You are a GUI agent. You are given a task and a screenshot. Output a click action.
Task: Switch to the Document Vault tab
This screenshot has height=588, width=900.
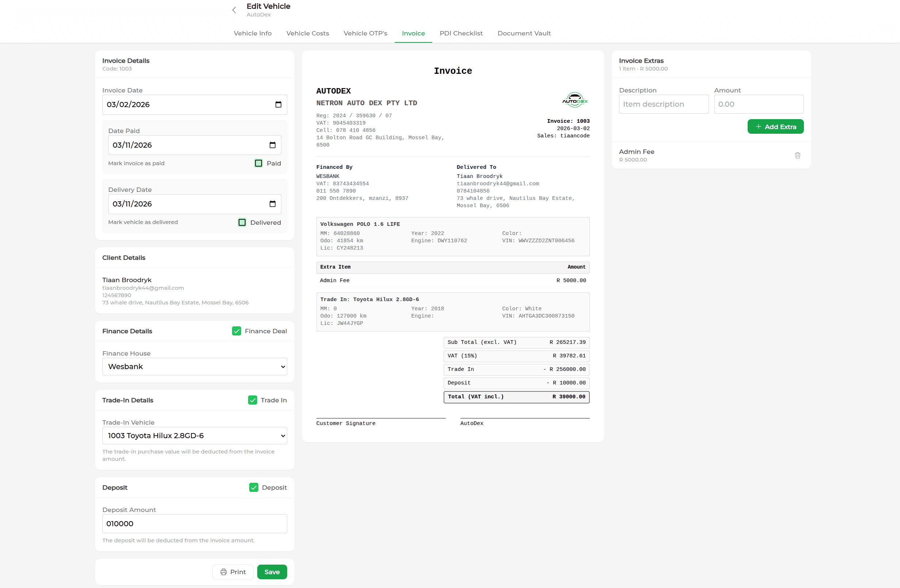(x=524, y=33)
